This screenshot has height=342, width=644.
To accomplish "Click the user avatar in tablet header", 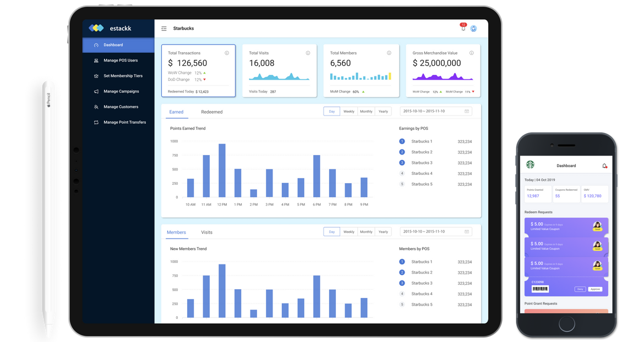I will pyautogui.click(x=473, y=29).
